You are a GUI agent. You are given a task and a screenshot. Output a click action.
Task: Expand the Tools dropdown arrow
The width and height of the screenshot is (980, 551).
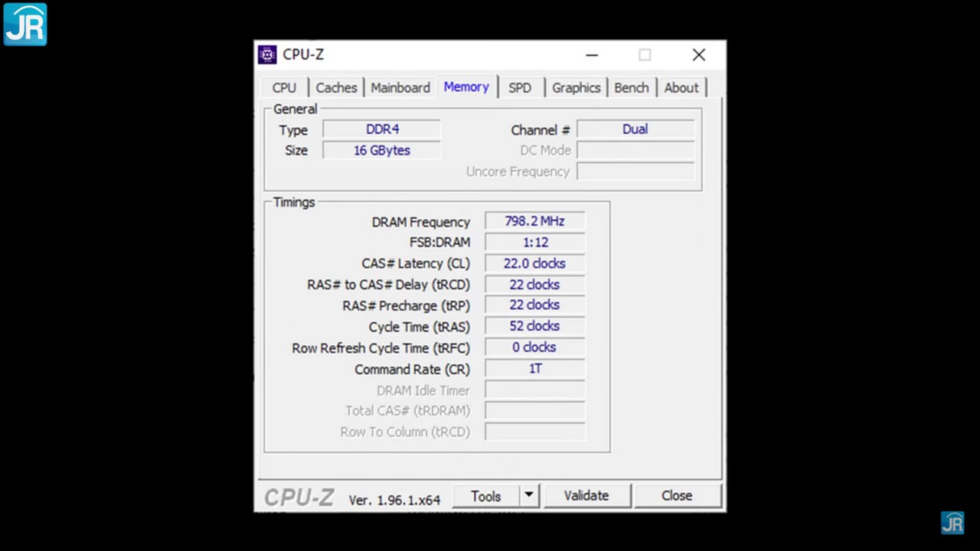[529, 496]
